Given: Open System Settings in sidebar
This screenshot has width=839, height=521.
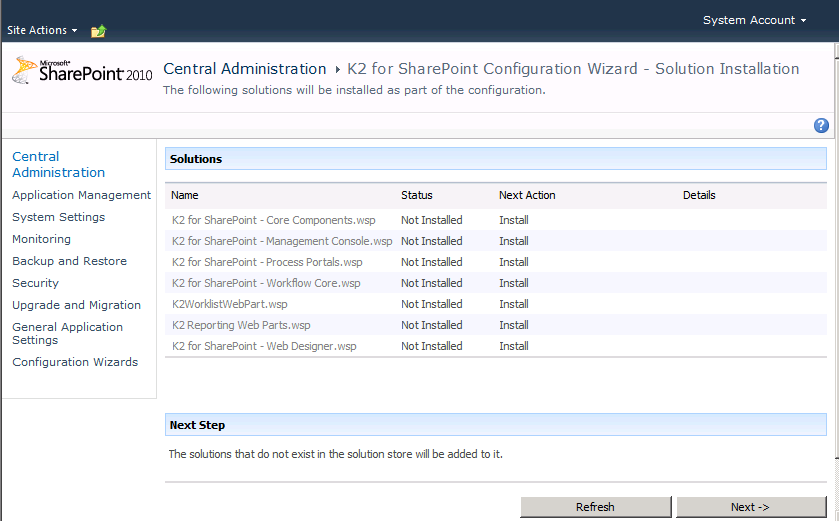Looking at the screenshot, I should point(58,217).
